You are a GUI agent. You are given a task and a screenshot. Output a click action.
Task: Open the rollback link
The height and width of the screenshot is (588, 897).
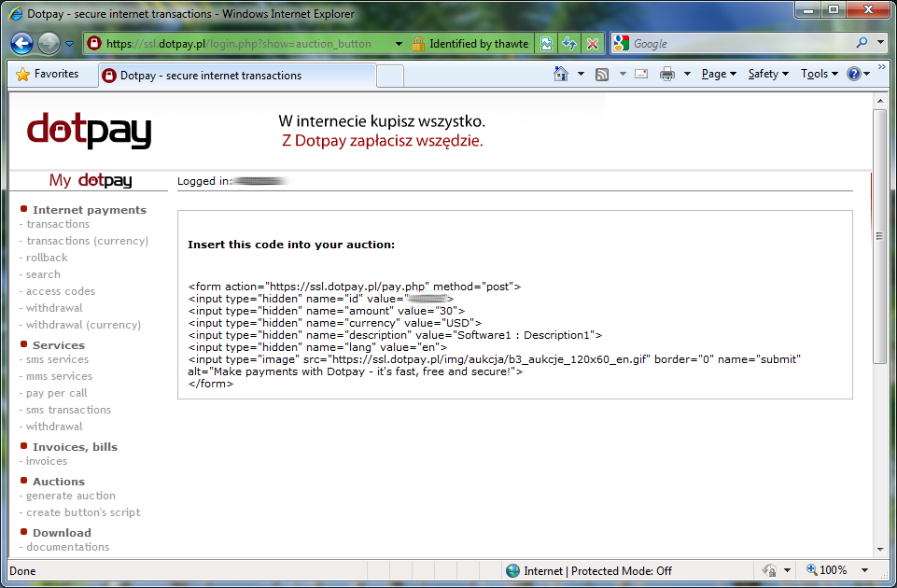pos(47,258)
